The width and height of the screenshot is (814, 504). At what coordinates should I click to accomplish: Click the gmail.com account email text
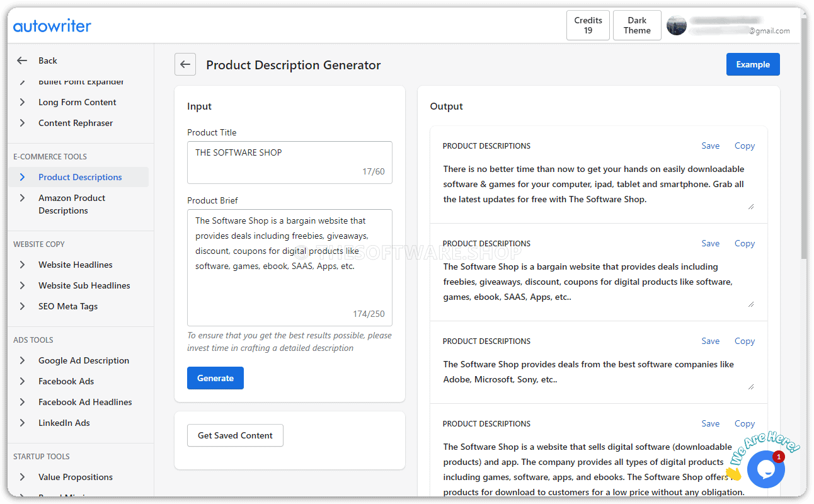pos(769,30)
